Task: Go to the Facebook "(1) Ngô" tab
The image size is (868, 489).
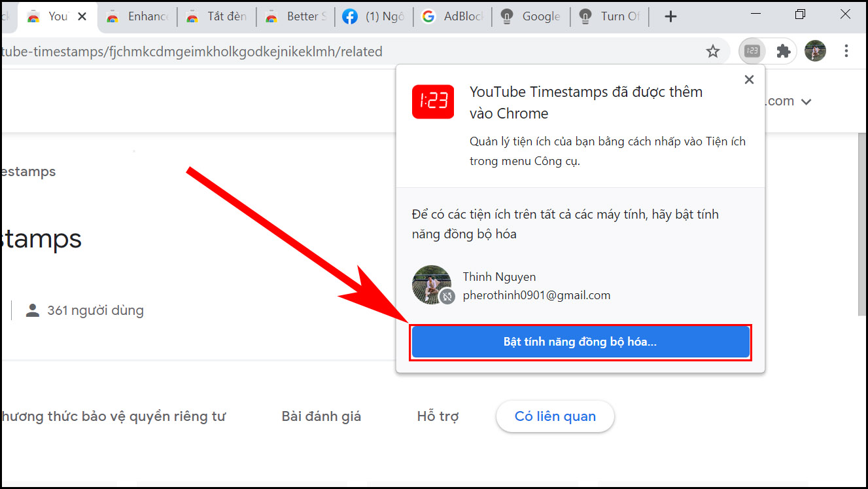Action: coord(374,16)
